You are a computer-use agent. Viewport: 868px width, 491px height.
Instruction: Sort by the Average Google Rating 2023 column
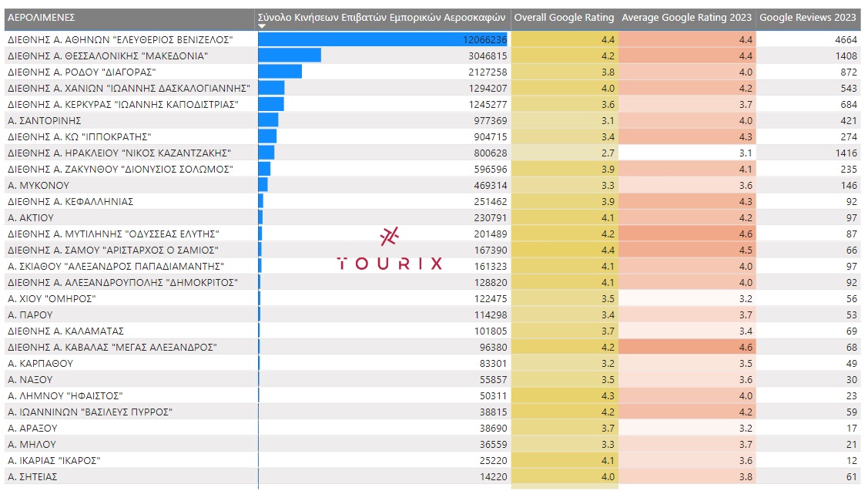click(x=686, y=17)
